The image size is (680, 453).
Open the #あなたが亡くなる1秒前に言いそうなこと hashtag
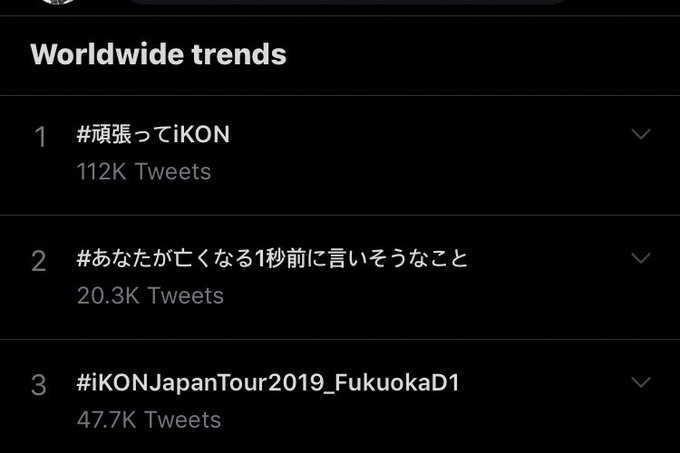[x=272, y=259]
